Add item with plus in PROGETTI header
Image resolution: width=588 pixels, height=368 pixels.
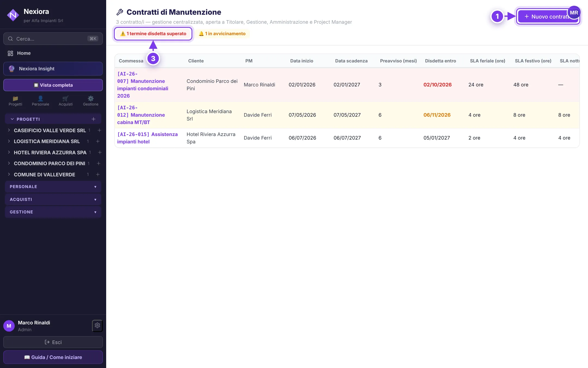click(x=93, y=119)
